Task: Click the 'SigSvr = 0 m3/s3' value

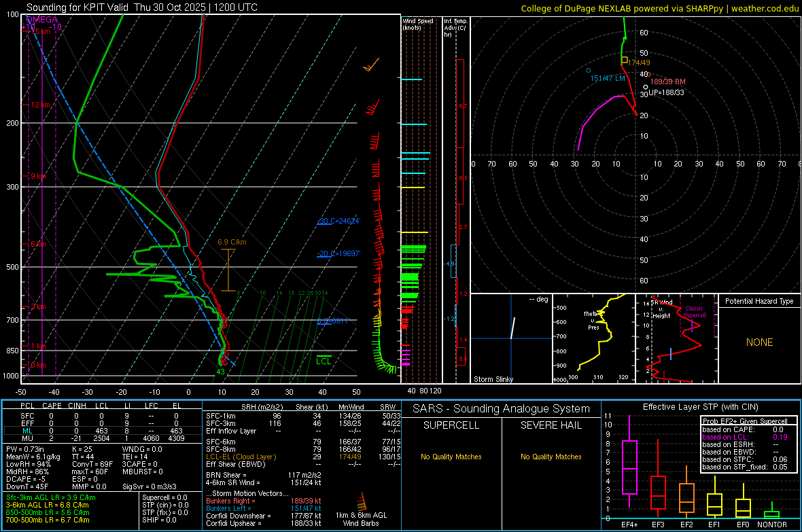Action: 150,486
